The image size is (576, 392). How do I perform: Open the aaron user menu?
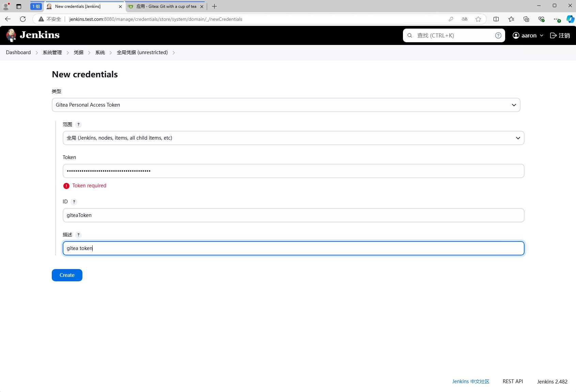click(528, 35)
